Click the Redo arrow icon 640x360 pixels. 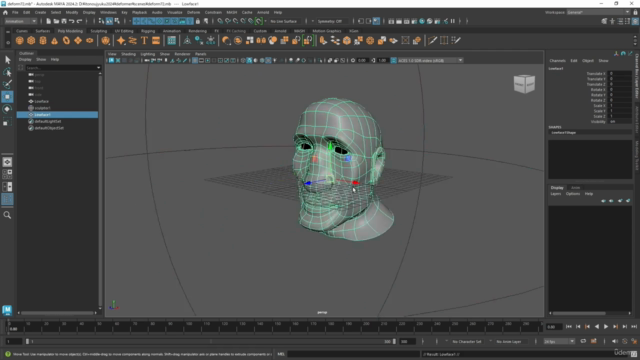80,21
